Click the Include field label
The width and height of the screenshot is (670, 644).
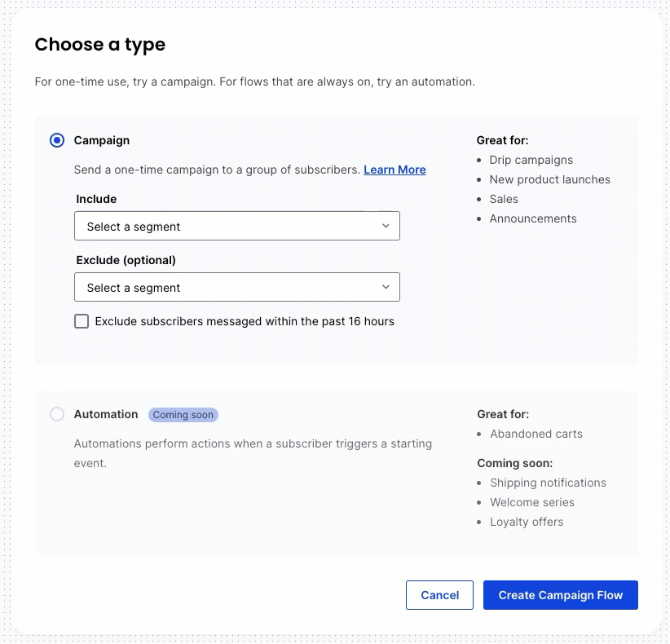[x=95, y=199]
